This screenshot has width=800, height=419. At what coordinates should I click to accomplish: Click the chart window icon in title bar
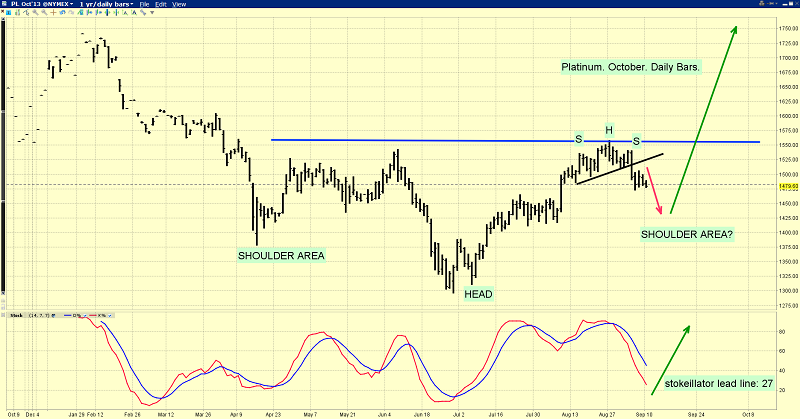4,4
